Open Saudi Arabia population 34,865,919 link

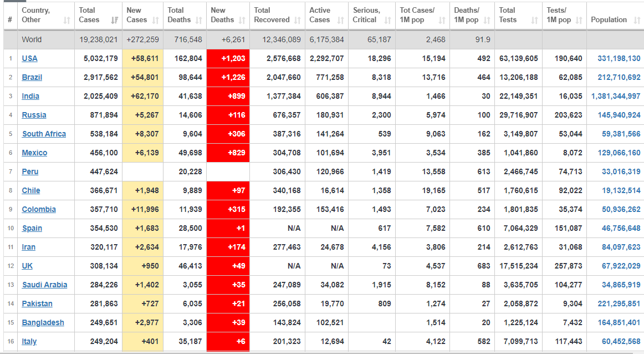tap(621, 285)
